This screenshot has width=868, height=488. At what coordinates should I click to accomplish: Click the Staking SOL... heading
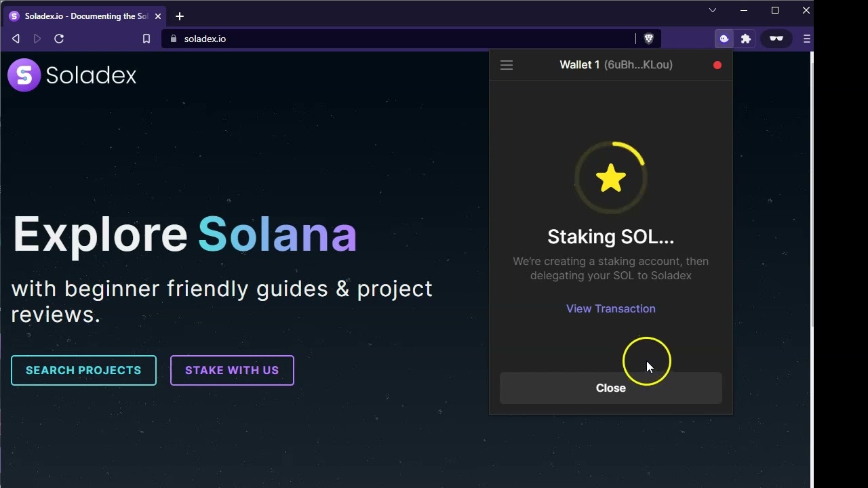point(610,237)
